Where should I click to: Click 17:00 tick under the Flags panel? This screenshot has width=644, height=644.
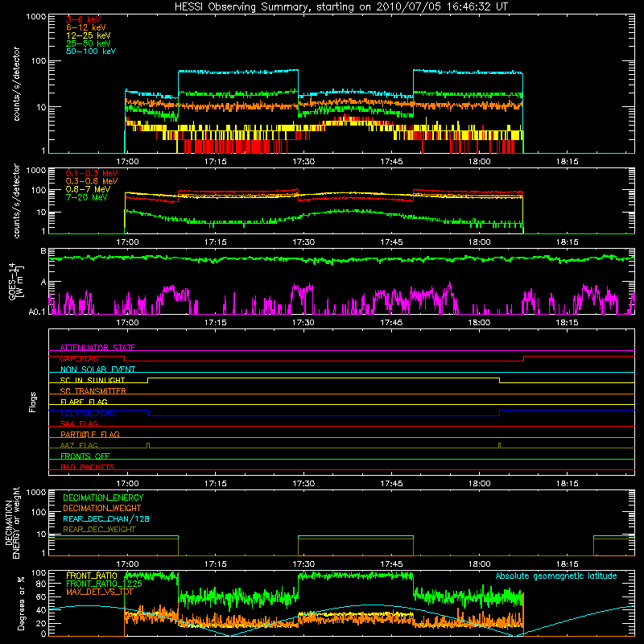[x=127, y=484]
